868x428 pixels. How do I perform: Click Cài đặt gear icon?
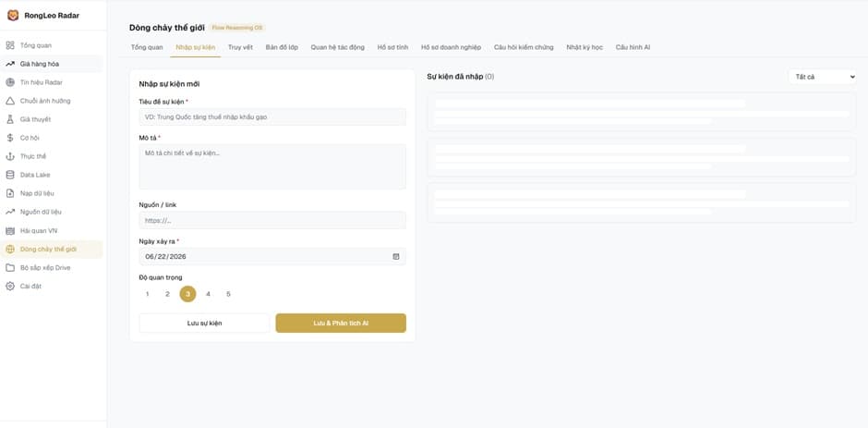pyautogui.click(x=10, y=286)
